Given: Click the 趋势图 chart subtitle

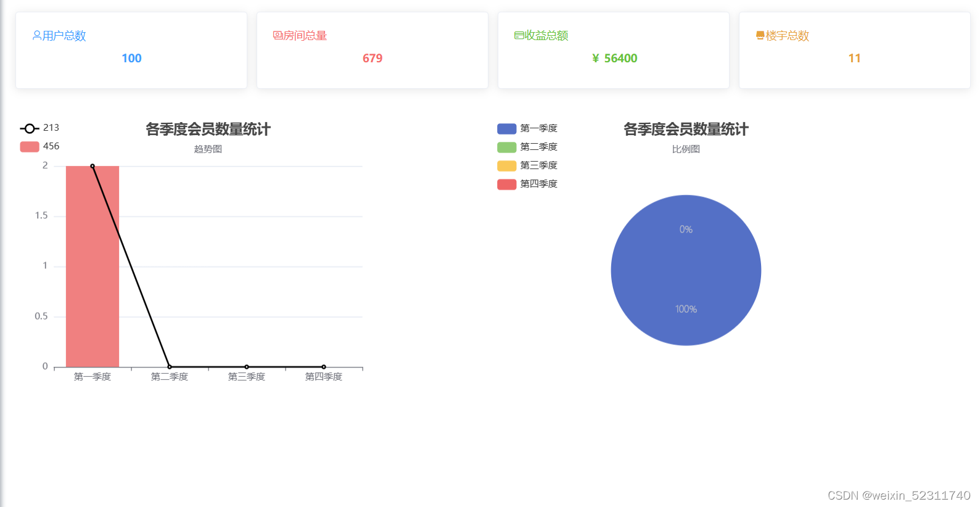Looking at the screenshot, I should pyautogui.click(x=208, y=149).
